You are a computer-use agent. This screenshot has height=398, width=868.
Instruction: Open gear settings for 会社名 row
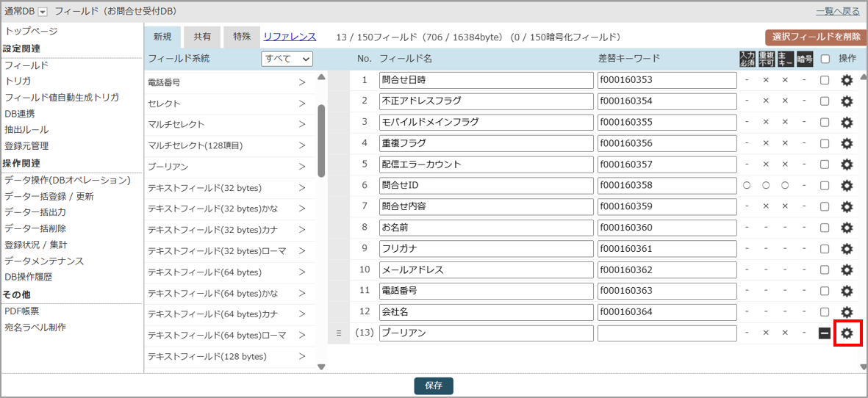pyautogui.click(x=847, y=312)
